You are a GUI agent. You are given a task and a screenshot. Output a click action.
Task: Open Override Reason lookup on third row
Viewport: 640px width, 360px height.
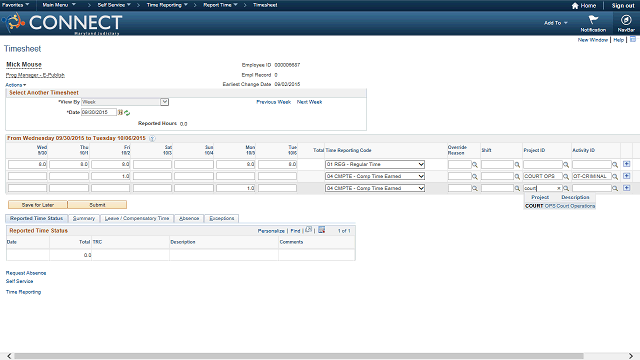(x=475, y=189)
